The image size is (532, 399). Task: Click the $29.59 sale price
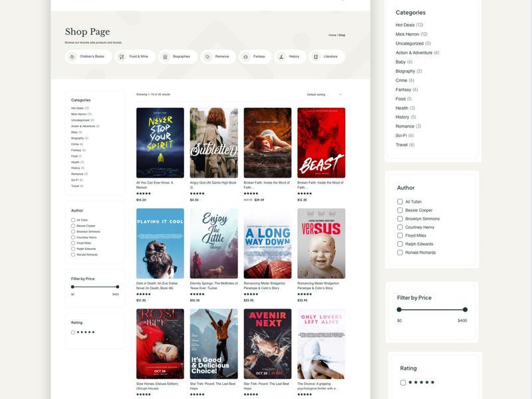coord(259,200)
